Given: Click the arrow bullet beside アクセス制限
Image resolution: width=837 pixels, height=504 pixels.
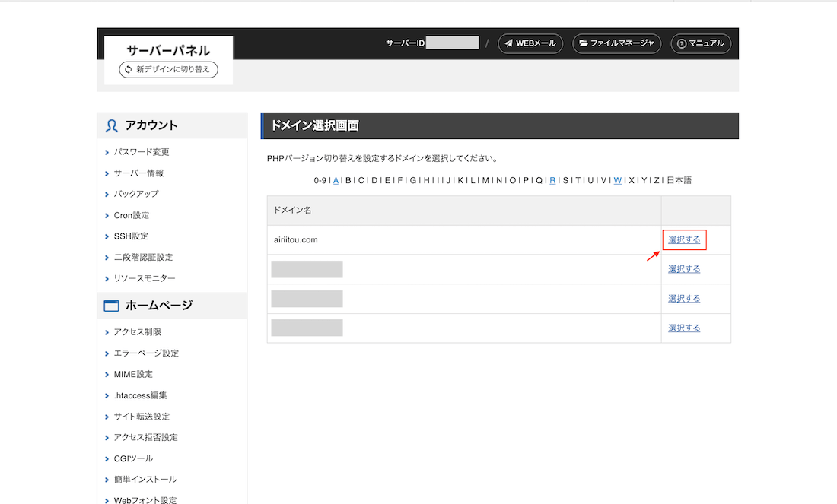Looking at the screenshot, I should [107, 332].
